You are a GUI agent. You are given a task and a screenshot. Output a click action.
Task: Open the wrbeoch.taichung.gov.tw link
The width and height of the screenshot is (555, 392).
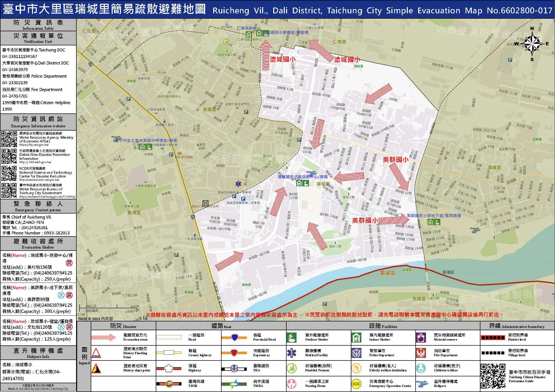point(47,197)
